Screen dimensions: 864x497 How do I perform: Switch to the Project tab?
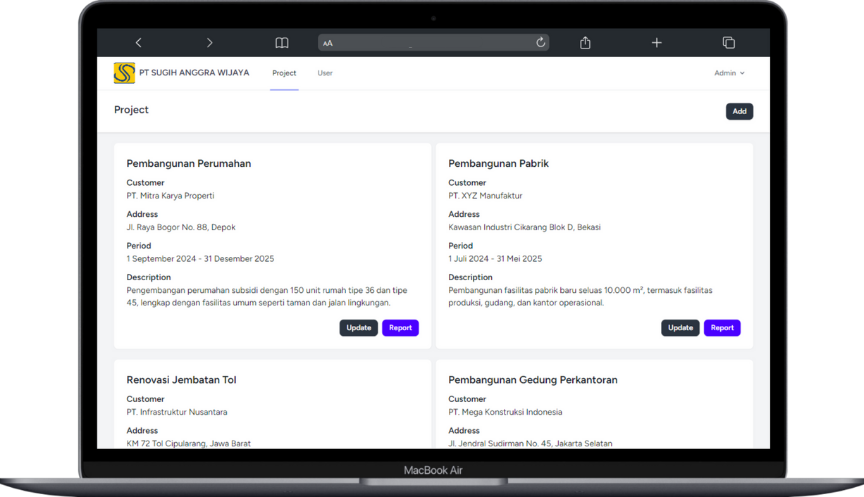[284, 73]
